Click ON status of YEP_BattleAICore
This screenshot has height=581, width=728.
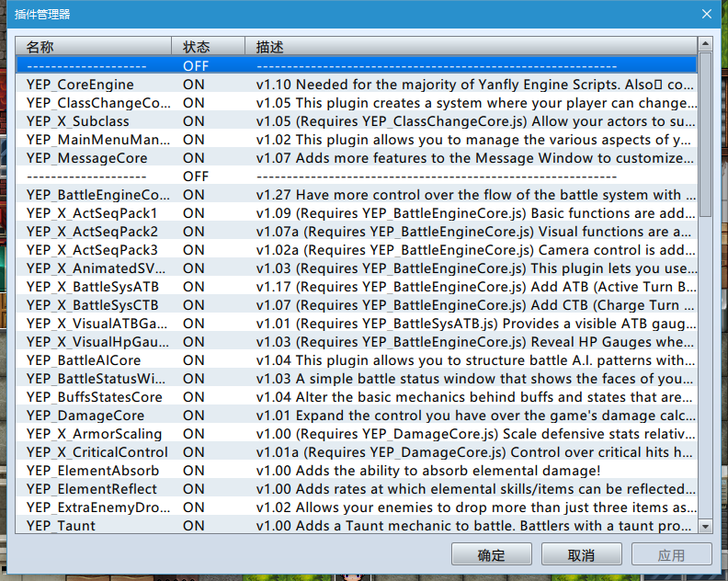[194, 360]
